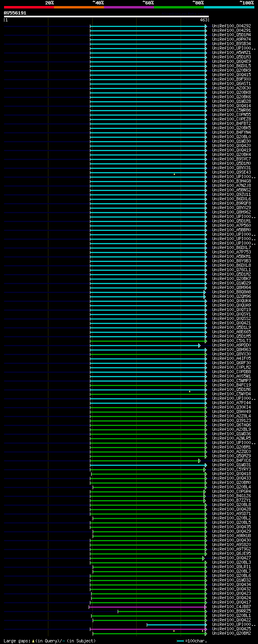Click the shortened green bar of UniRef100_B9RRZ5
The image size is (258, 644).
coord(162,611)
